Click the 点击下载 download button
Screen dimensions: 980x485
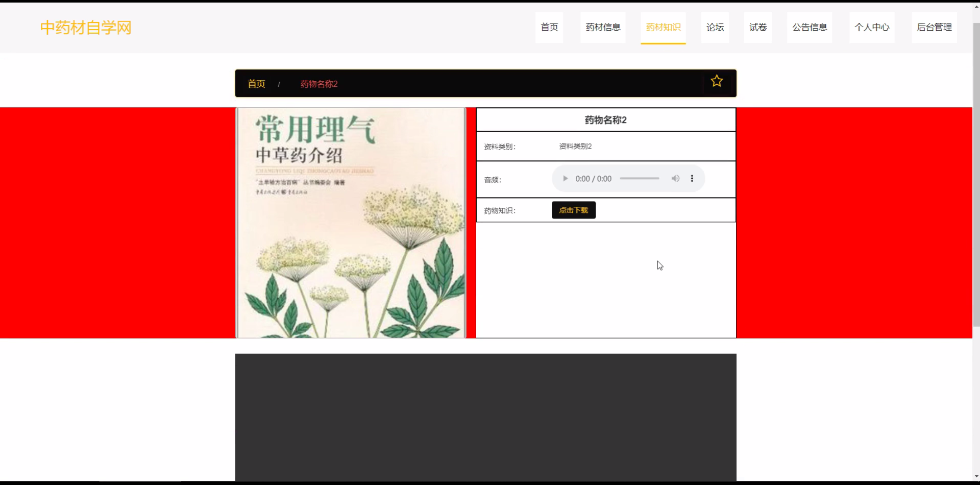[x=574, y=210]
